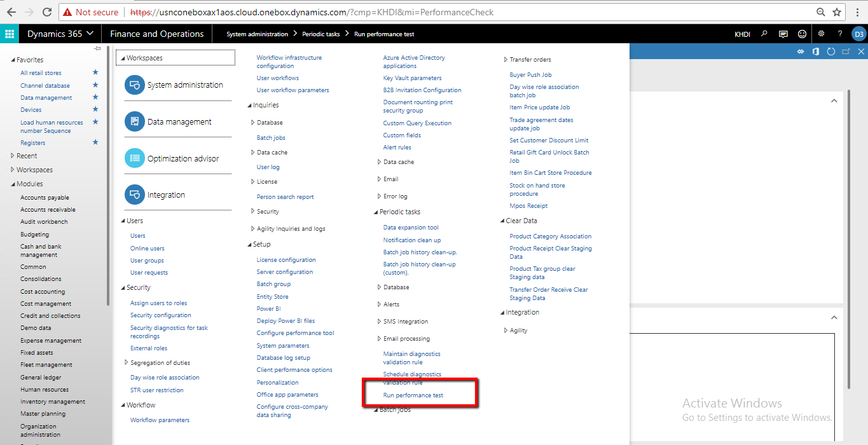Screen dimensions: 868x445
Task: Click the Open in Office icon
Action: point(816,51)
